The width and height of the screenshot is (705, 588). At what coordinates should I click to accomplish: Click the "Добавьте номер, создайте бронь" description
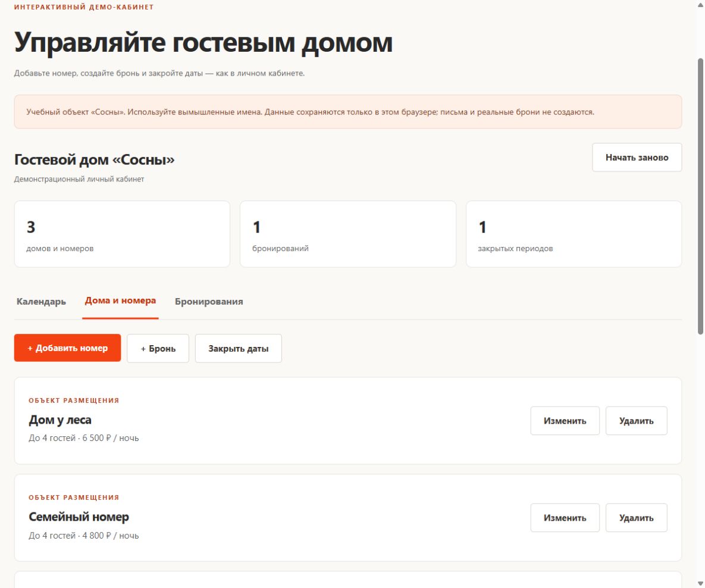[159, 73]
